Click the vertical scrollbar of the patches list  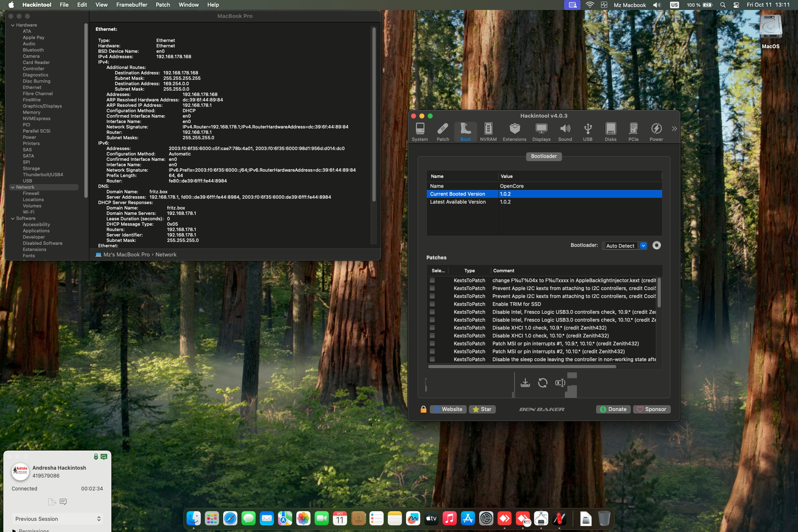click(x=659, y=293)
